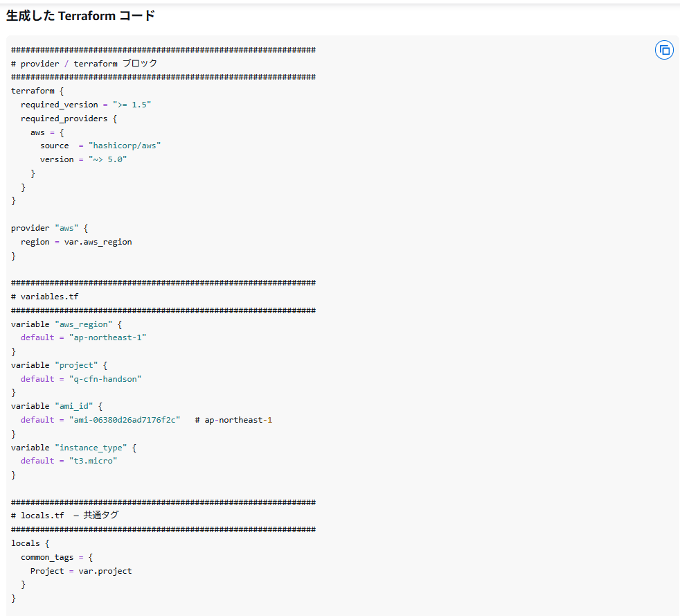This screenshot has width=680, height=616.
Task: Click the "required_providers {" line
Action: tap(69, 118)
